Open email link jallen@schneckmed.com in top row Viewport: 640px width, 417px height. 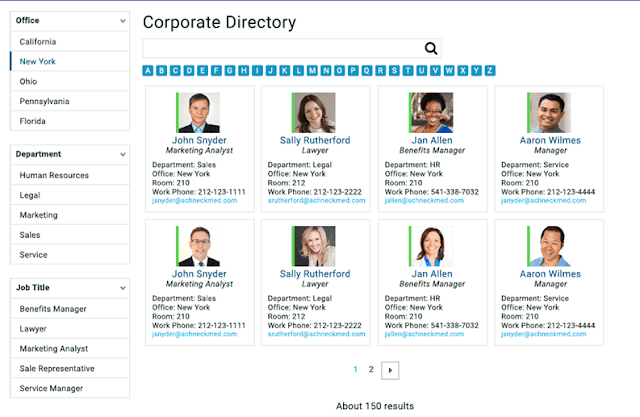424,200
